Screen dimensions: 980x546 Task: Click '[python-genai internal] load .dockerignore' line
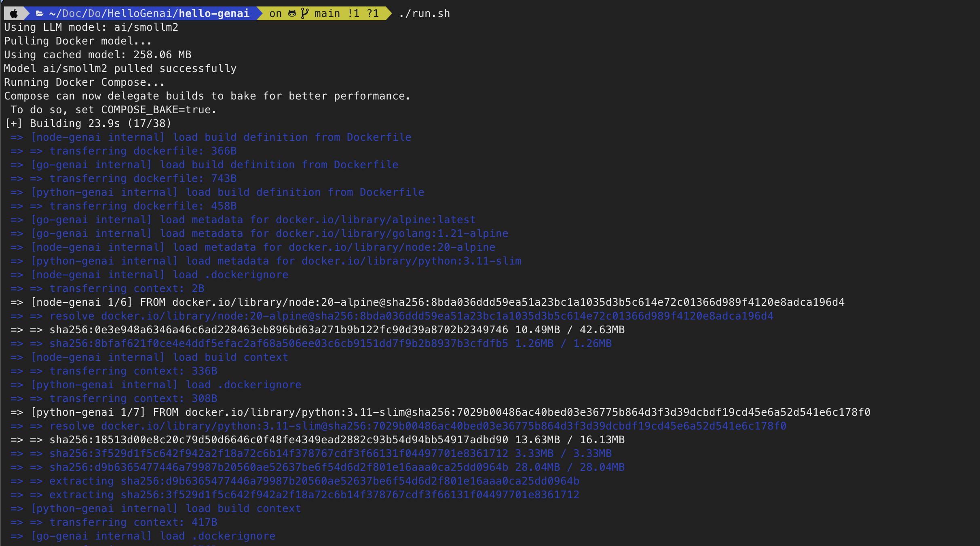point(156,385)
